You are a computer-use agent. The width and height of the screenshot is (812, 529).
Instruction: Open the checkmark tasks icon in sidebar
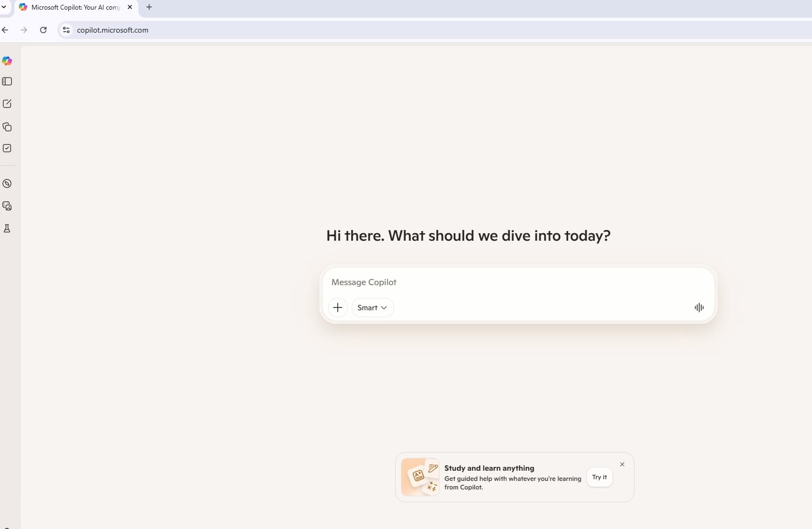coord(7,148)
